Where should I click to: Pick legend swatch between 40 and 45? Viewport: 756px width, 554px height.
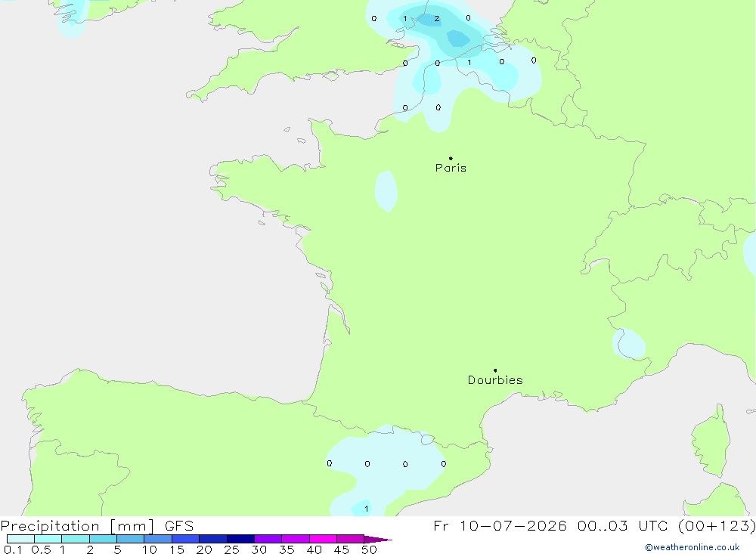[x=323, y=539]
